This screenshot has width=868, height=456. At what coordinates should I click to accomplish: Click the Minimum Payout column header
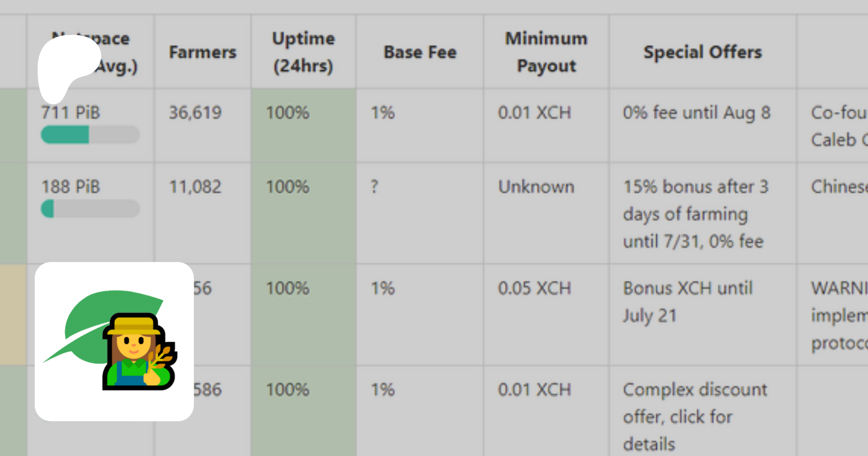coord(546,52)
